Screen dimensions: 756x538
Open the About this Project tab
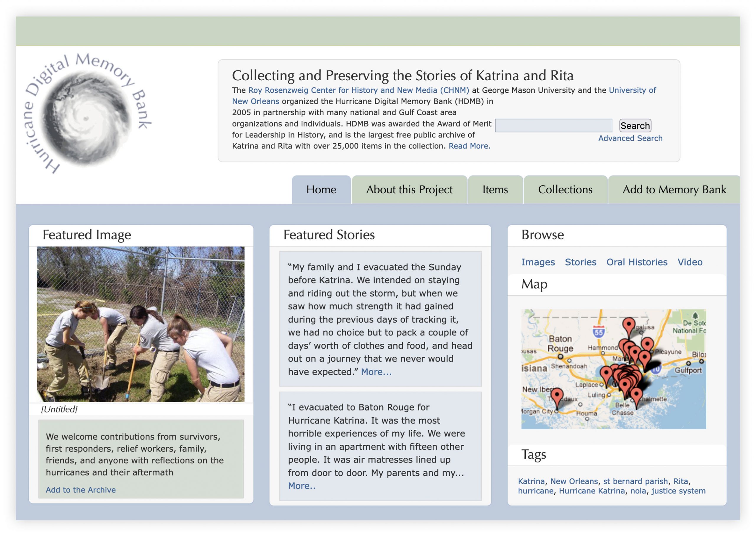409,190
